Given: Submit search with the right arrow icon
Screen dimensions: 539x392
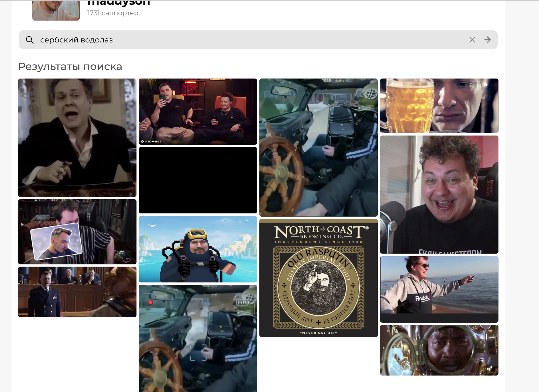Looking at the screenshot, I should 487,40.
